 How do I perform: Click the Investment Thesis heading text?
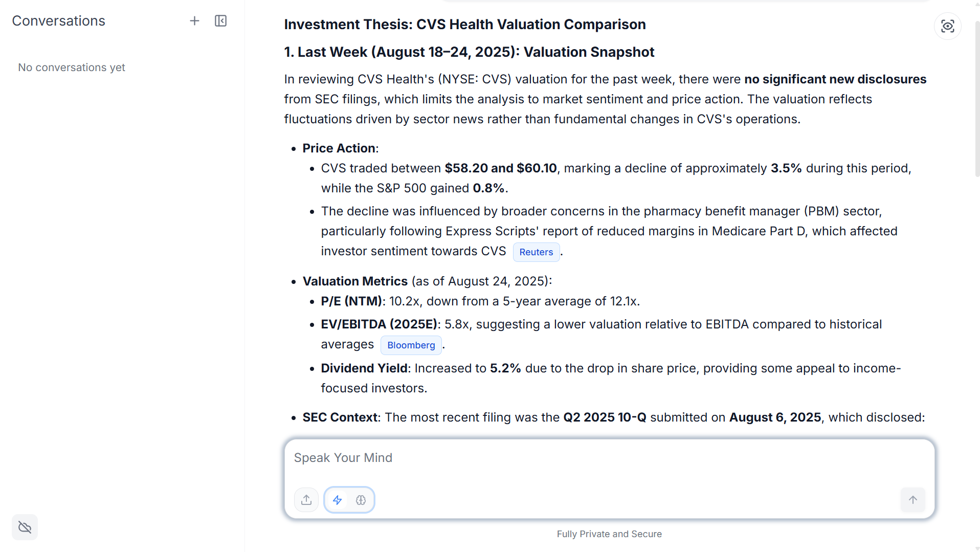[x=465, y=24]
